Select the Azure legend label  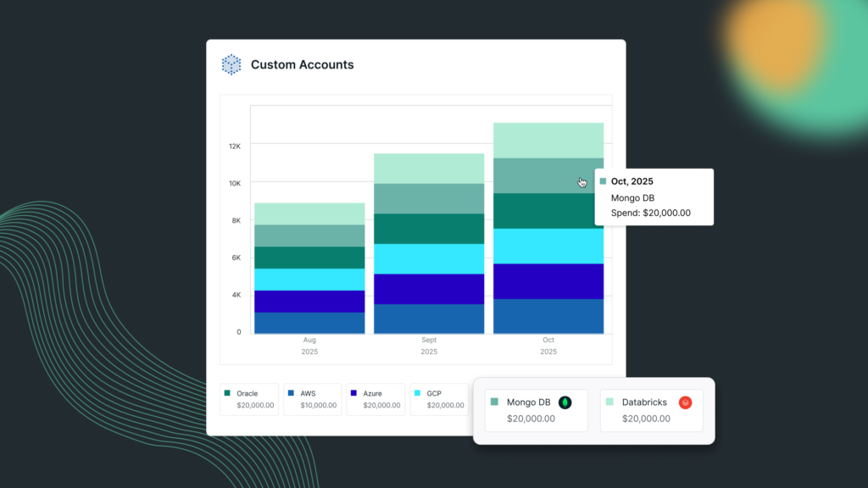click(374, 393)
